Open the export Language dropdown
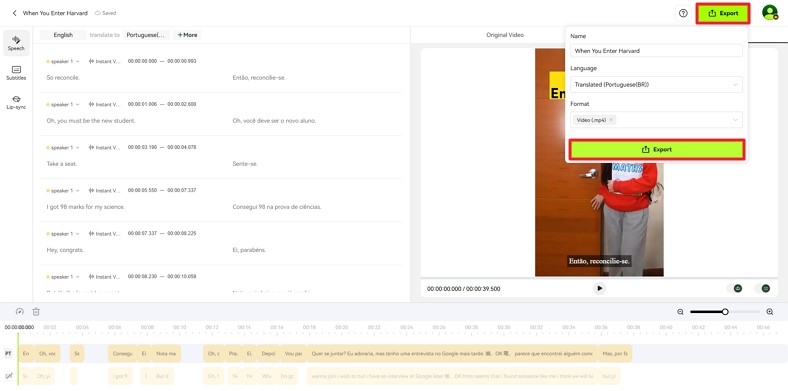The image size is (788, 391). point(656,84)
